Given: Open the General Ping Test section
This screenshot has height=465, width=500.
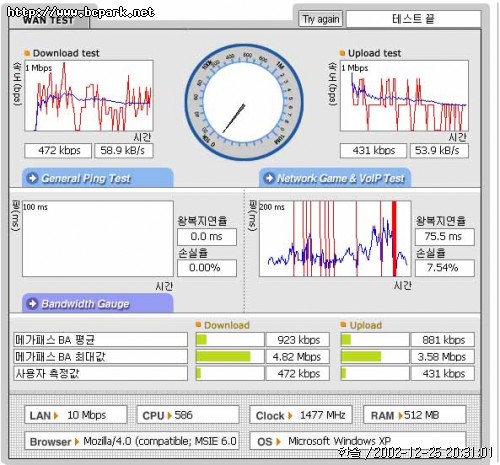Looking at the screenshot, I should click(x=98, y=178).
